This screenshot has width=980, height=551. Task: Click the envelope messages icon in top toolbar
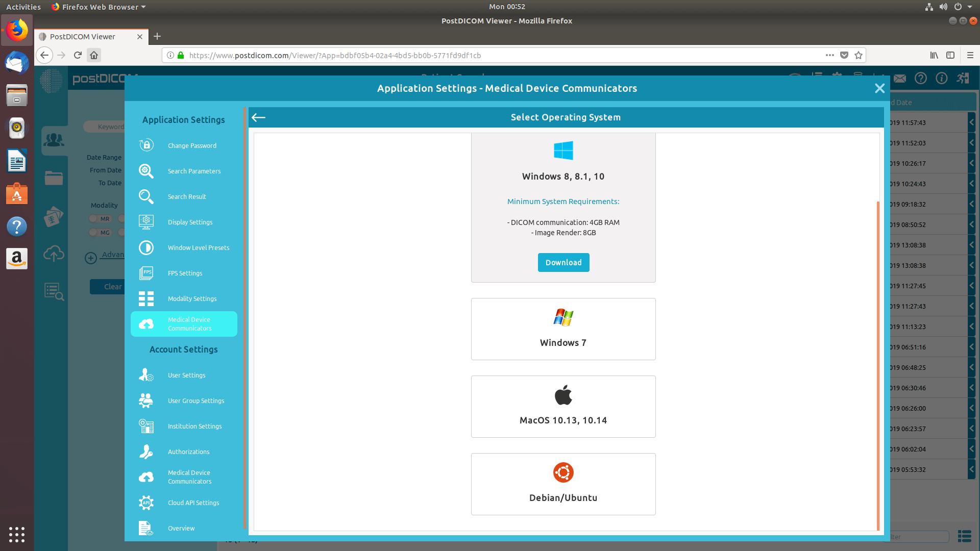900,78
